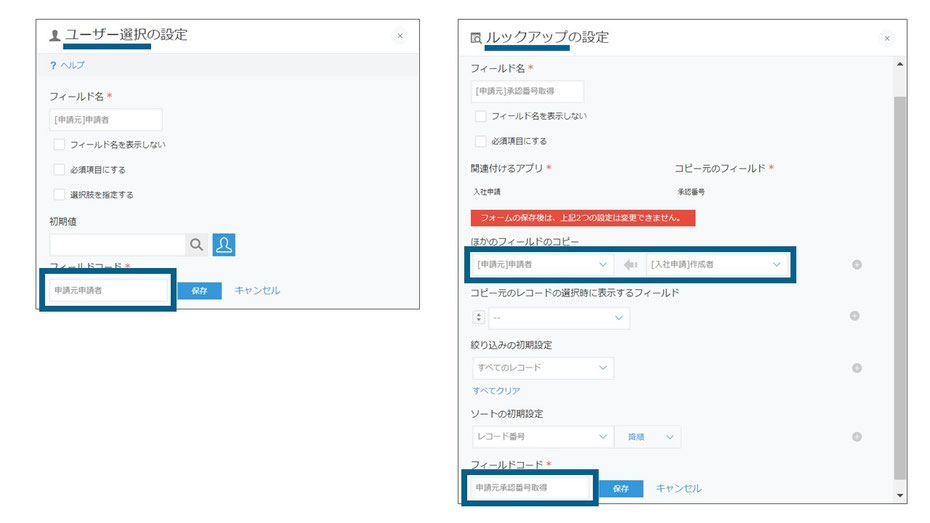Close the ルックアップの設定 dialog with X
Image resolution: width=930 pixels, height=523 pixels.
886,38
